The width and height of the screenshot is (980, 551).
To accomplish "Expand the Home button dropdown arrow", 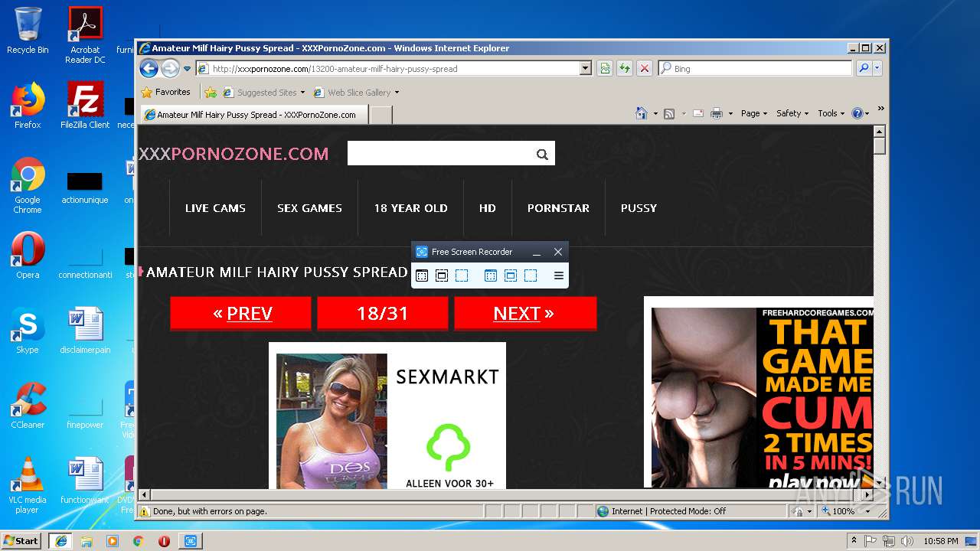I will click(655, 113).
